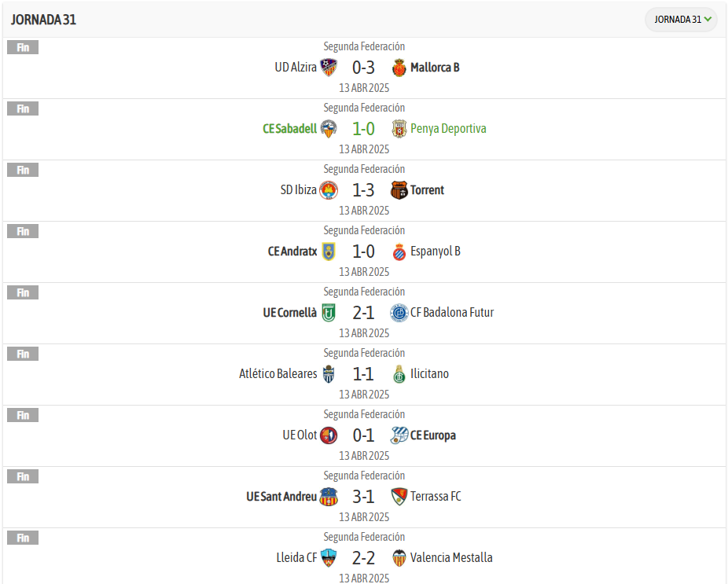This screenshot has height=584, width=728.
Task: Click the UE Cornellà green shield
Action: tap(329, 313)
